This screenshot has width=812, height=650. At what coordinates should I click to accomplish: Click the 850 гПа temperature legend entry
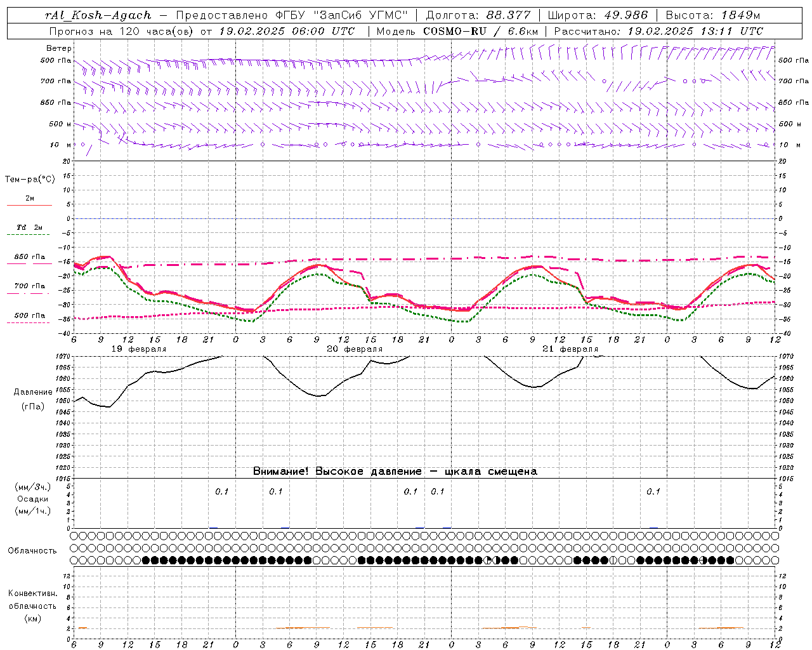tap(30, 256)
